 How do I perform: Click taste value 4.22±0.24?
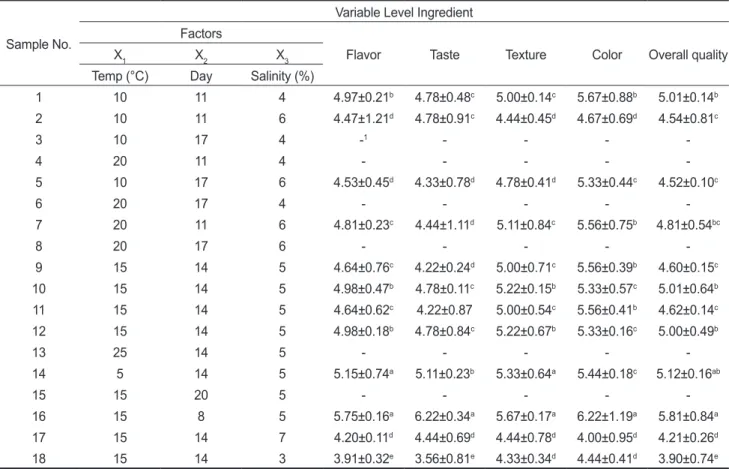tap(444, 267)
